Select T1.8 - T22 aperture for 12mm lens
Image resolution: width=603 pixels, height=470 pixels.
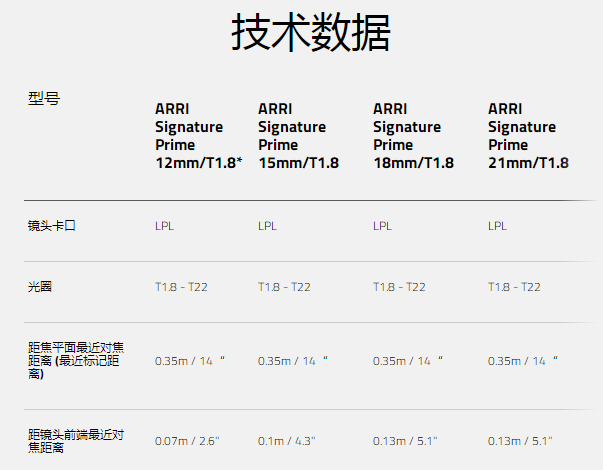tap(181, 287)
